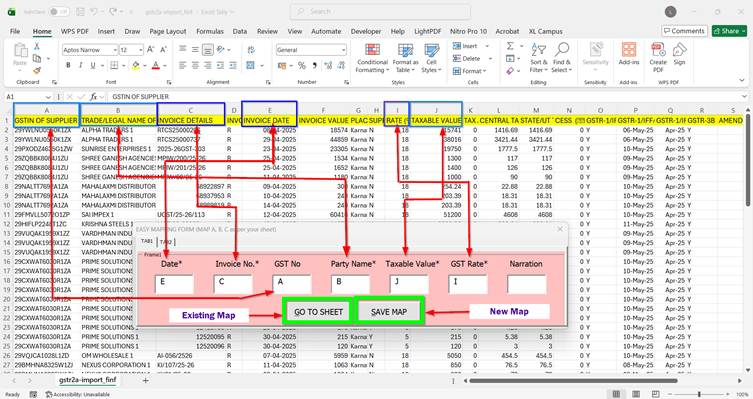
Task: Click the GO TO SHEET button
Action: click(x=318, y=312)
